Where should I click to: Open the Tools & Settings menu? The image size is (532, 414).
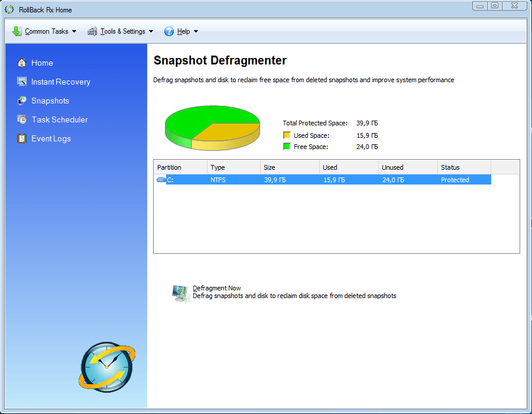pyautogui.click(x=121, y=31)
